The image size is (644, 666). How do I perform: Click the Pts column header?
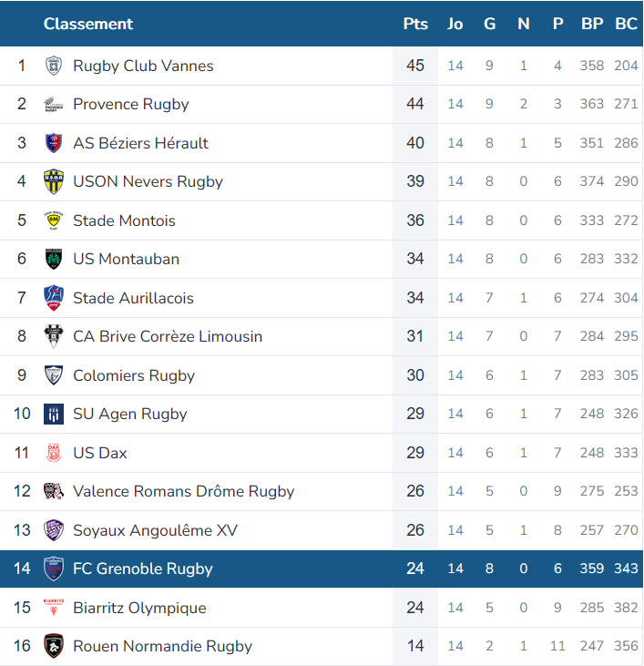tap(415, 24)
